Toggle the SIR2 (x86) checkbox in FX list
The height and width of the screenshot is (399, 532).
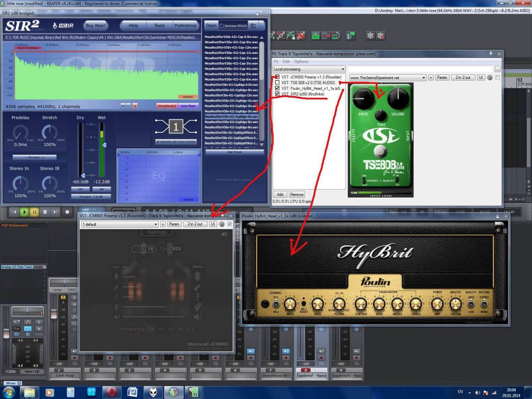[277, 94]
